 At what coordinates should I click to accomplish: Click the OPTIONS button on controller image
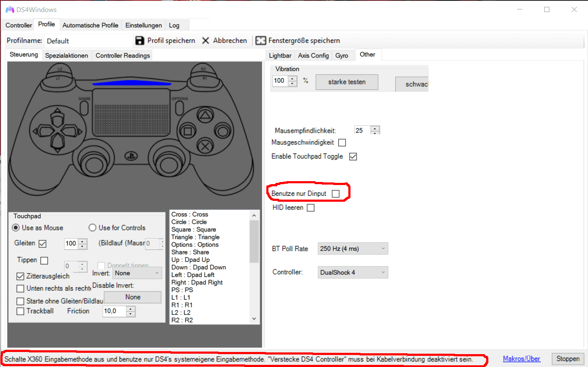pyautogui.click(x=179, y=107)
